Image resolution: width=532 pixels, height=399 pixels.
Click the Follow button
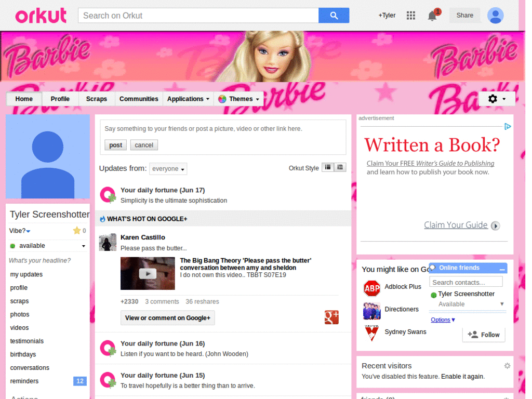coord(484,335)
